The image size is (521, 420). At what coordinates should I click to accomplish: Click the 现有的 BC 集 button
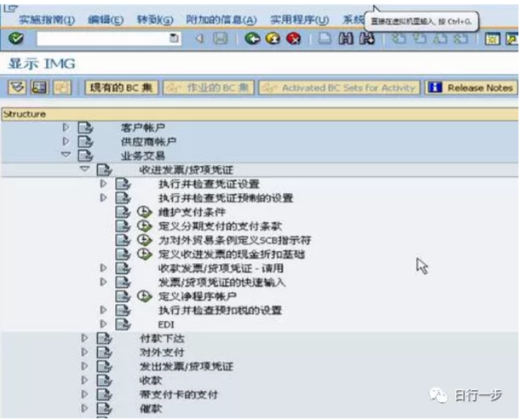[121, 88]
